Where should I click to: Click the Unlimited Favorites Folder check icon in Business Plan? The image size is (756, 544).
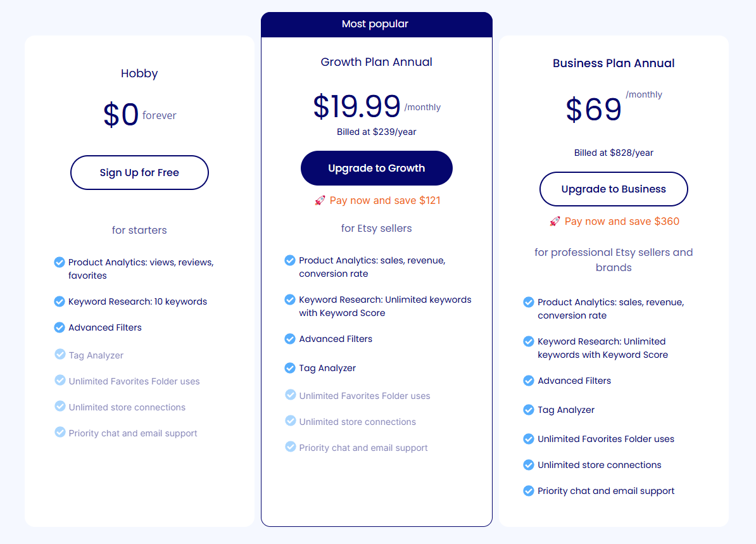[529, 438]
